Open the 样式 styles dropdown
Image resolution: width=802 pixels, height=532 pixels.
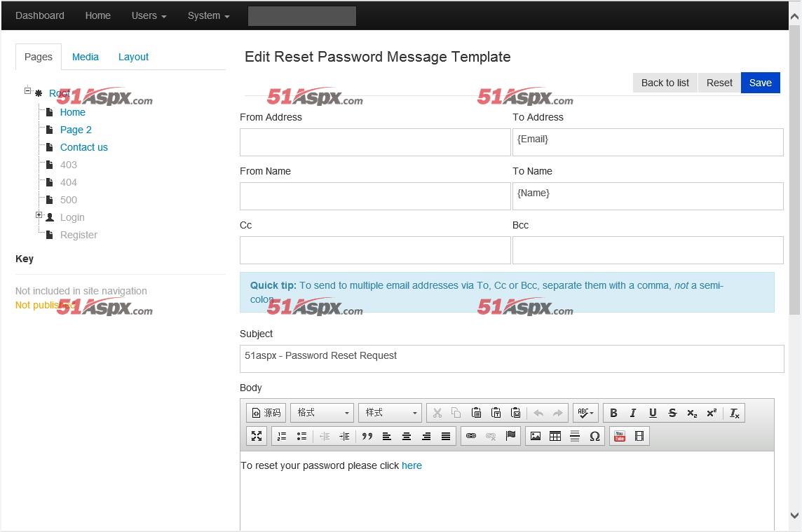390,413
